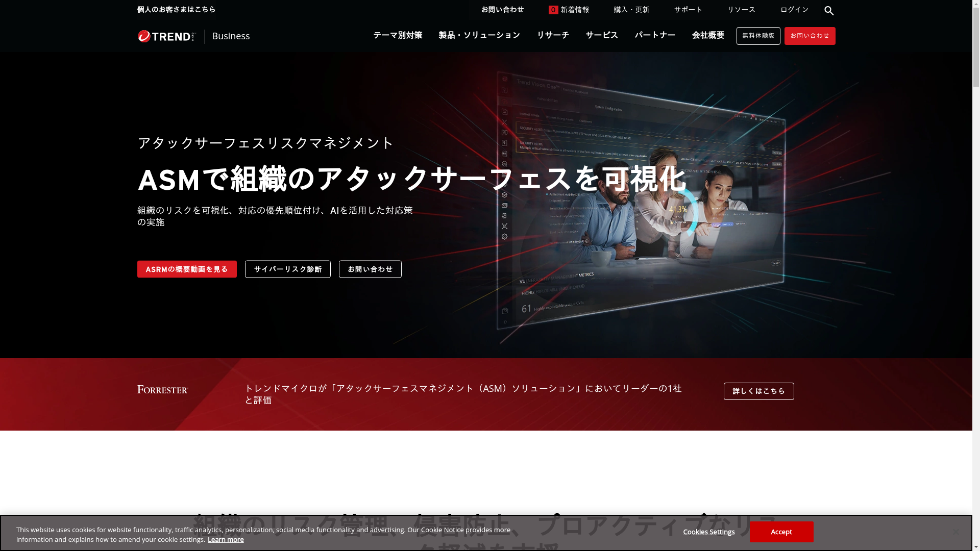Open サービス menu
This screenshot has height=551, width=980.
[602, 35]
